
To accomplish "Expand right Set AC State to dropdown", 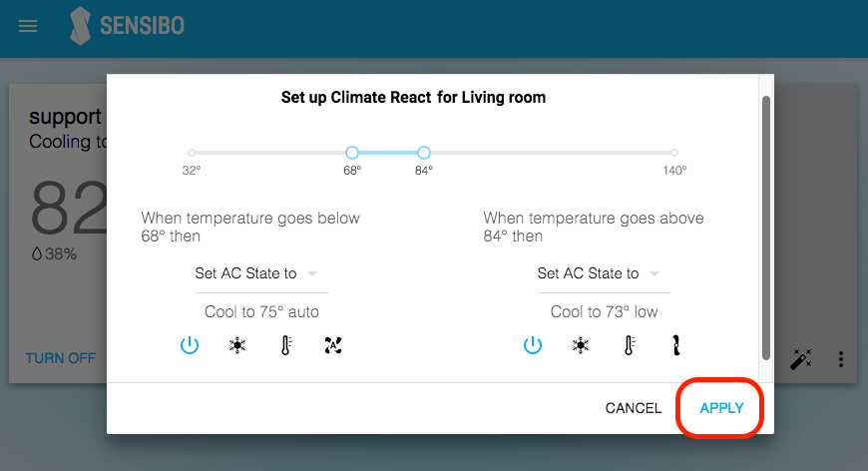I will tap(601, 273).
